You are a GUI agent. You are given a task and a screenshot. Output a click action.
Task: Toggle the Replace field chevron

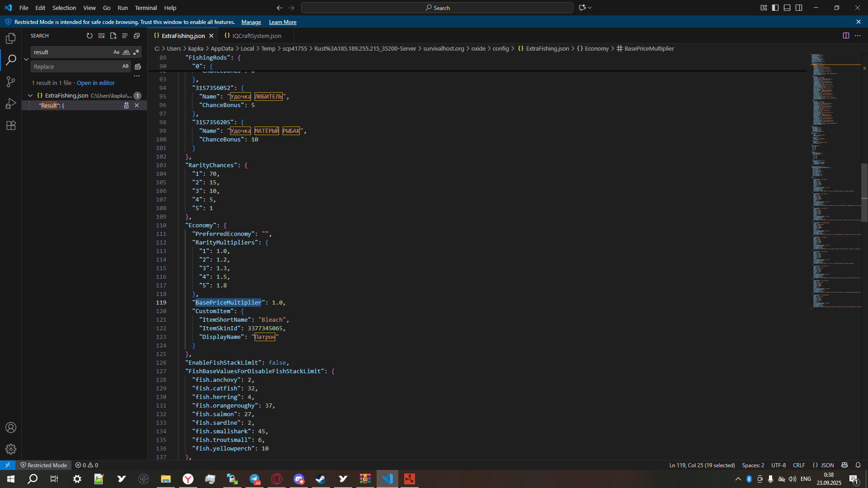coord(26,59)
